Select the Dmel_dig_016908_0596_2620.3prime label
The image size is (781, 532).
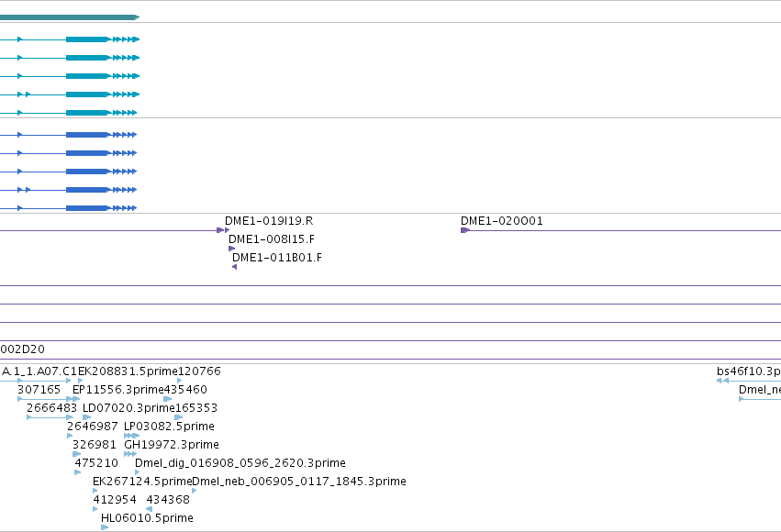tap(240, 463)
